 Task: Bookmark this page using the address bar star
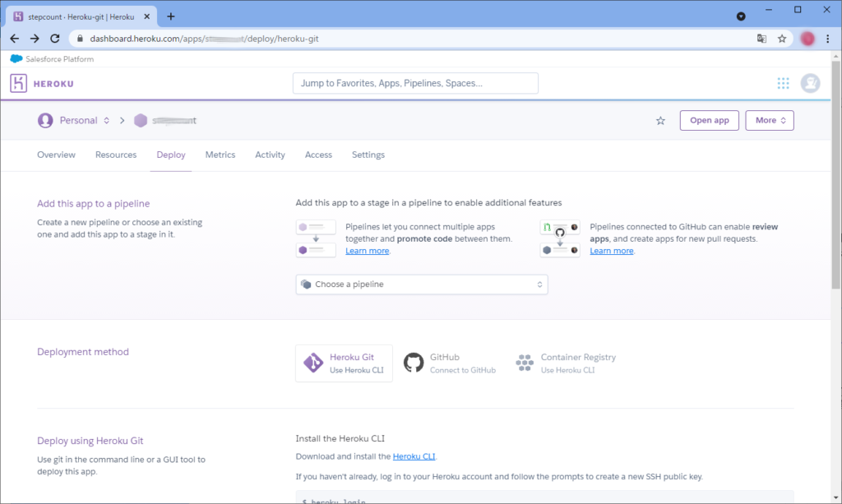[x=782, y=39]
